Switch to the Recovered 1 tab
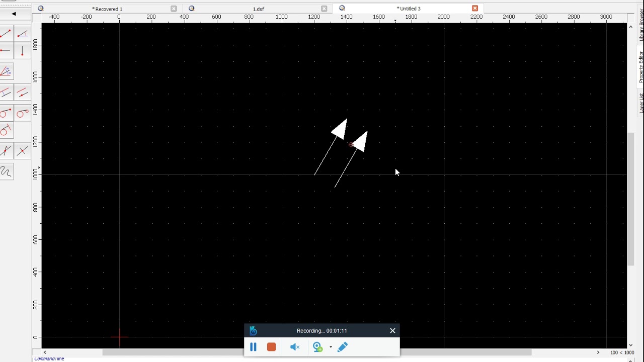 (107, 9)
